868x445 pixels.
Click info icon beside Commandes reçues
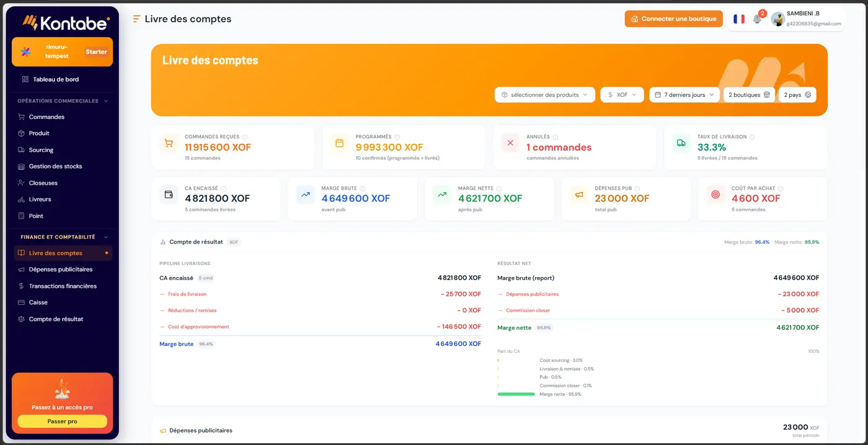245,137
